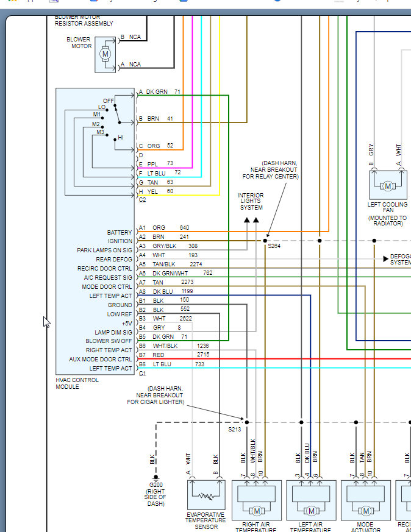Click the B4 GRY 8 wire label
This screenshot has width=411, height=532.
point(160,328)
